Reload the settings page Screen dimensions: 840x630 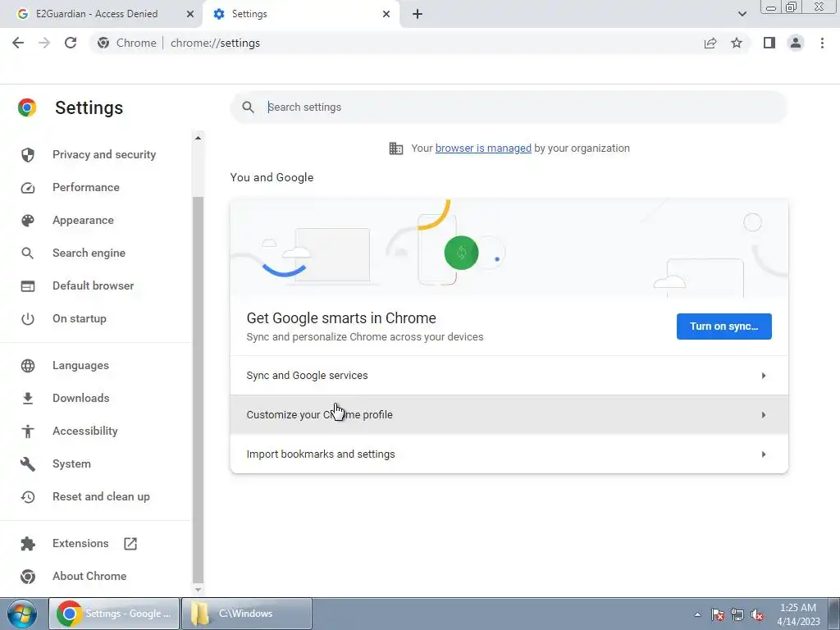click(71, 43)
